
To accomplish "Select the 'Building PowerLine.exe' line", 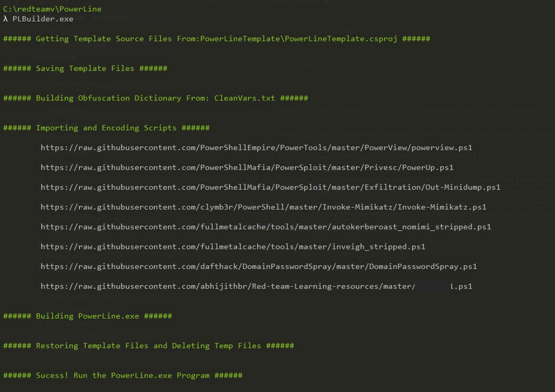I will pyautogui.click(x=88, y=316).
